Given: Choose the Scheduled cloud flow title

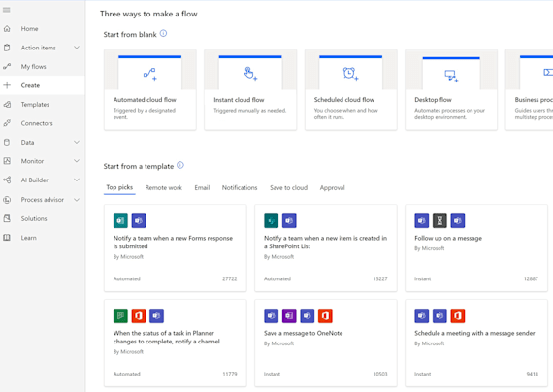Looking at the screenshot, I should 344,100.
